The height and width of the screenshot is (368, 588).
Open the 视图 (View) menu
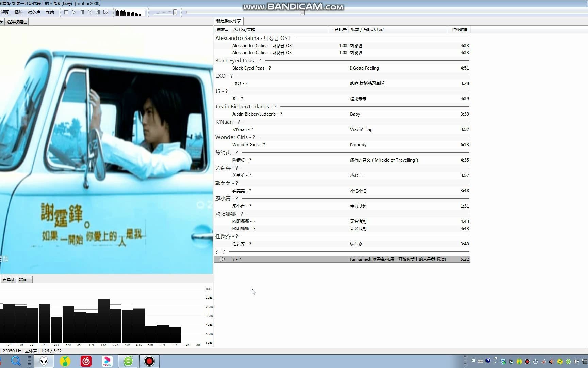[5, 12]
